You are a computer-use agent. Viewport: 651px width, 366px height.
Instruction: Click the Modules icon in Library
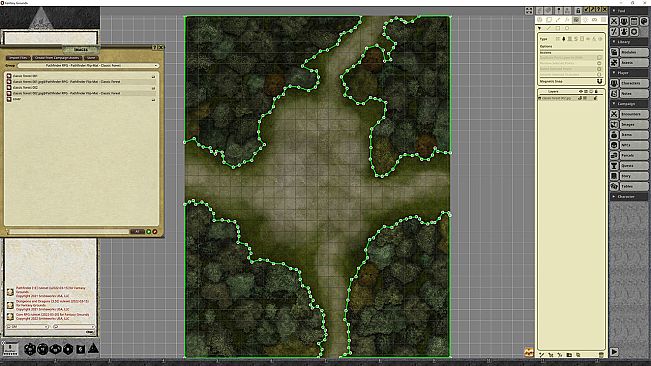point(614,52)
